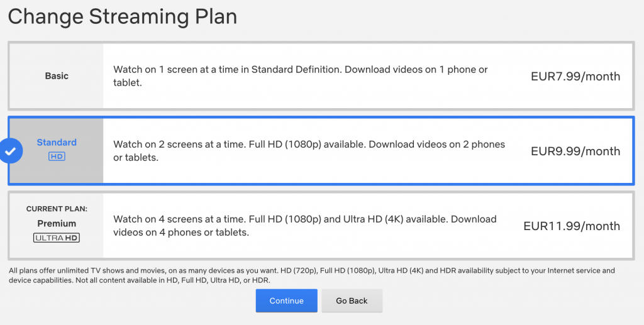This screenshot has width=644, height=325.
Task: Click the Go Back button
Action: [352, 300]
